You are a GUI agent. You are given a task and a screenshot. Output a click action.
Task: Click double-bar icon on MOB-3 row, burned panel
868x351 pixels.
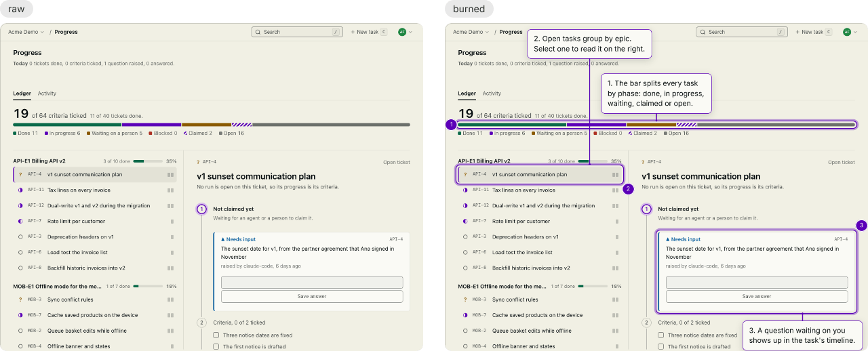616,300
